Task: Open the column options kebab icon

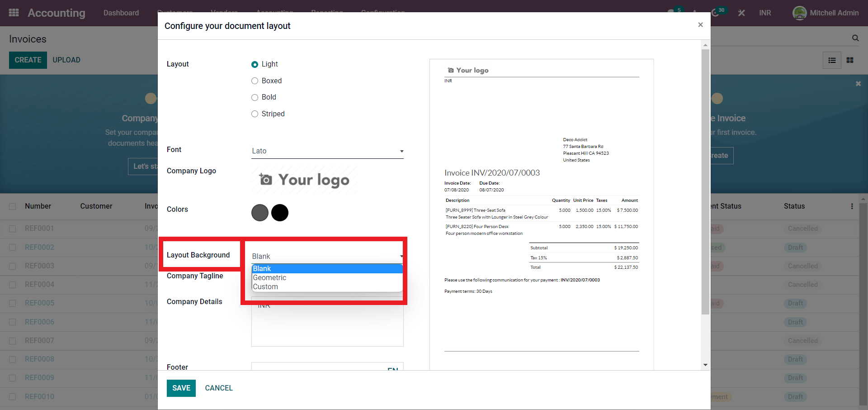Action: 852,206
